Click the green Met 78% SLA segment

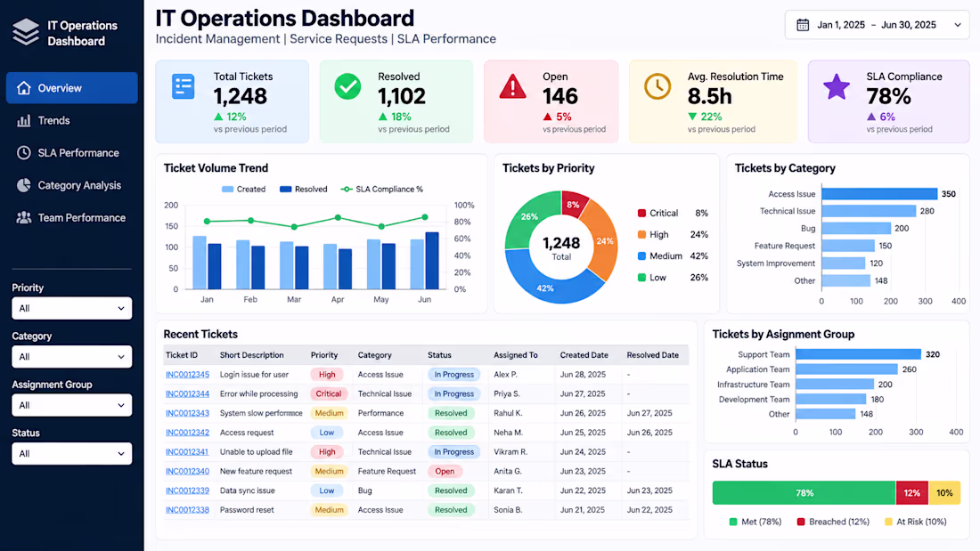(x=804, y=493)
